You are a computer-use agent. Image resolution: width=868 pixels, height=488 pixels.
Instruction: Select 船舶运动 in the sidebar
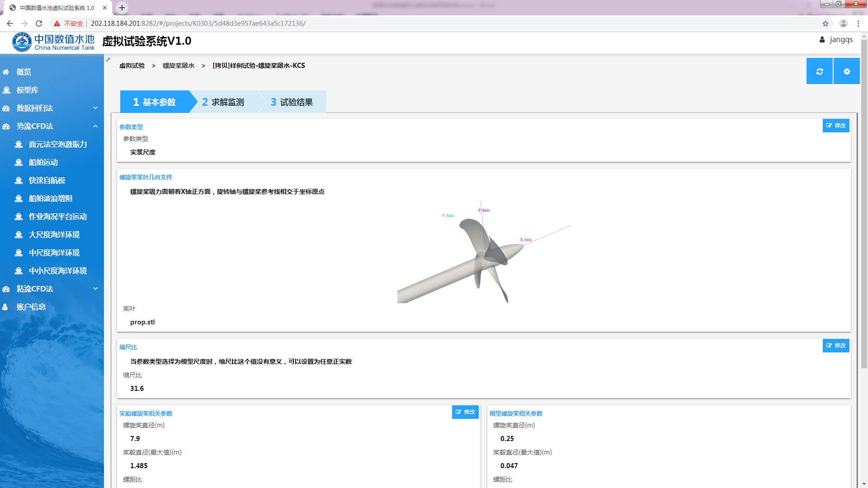pos(43,162)
